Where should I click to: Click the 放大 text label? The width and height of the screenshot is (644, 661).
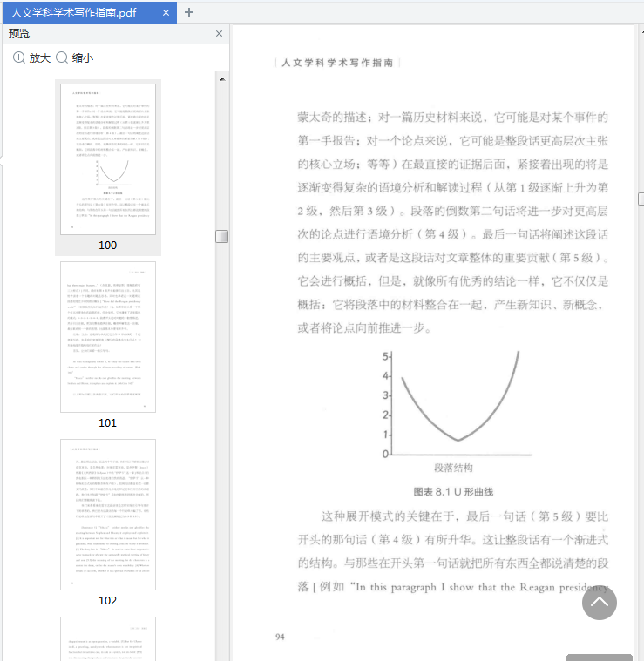39,57
